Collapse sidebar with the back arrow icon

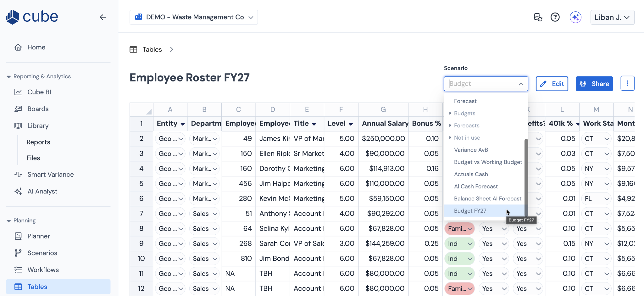tap(103, 17)
